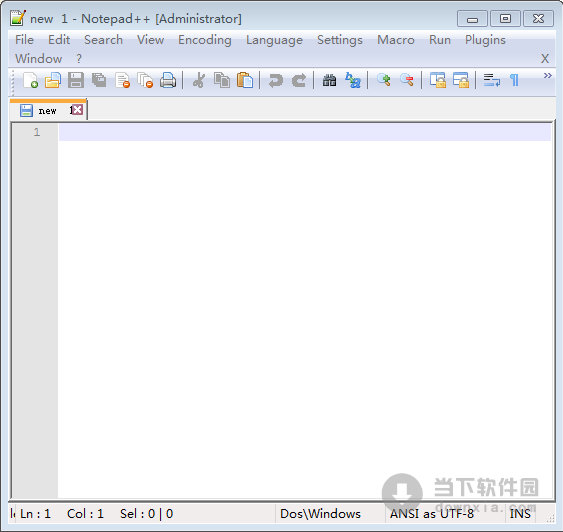Expand the hidden toolbar items chevron
The height and width of the screenshot is (532, 563).
point(547,75)
